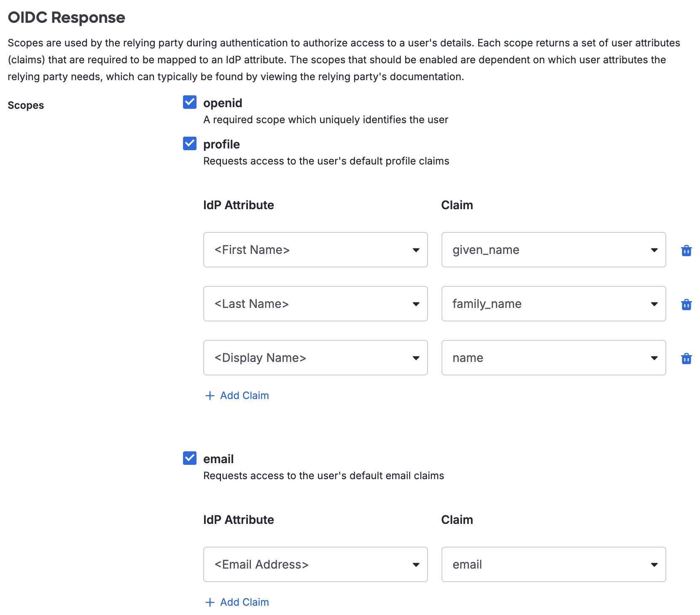This screenshot has height=615, width=700.
Task: Click Add Claim under the email scope
Action: click(244, 602)
